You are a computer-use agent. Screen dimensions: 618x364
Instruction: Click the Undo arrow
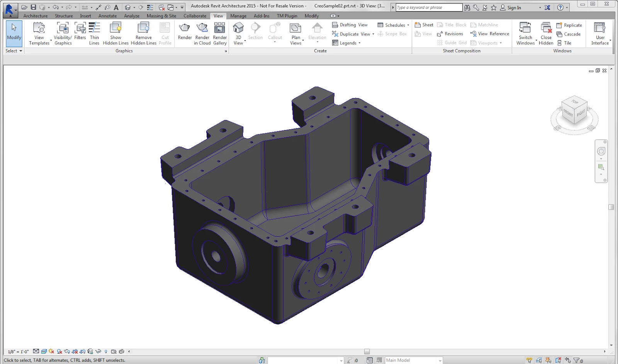tap(56, 7)
